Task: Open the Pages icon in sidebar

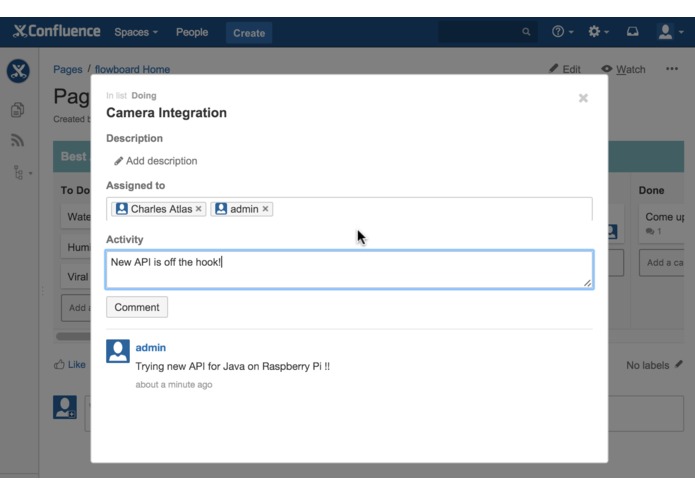Action: click(18, 109)
